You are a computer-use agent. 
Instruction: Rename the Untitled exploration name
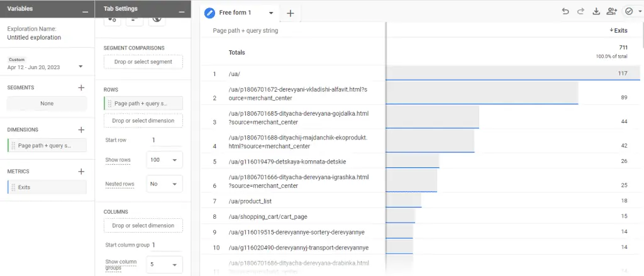[34, 37]
